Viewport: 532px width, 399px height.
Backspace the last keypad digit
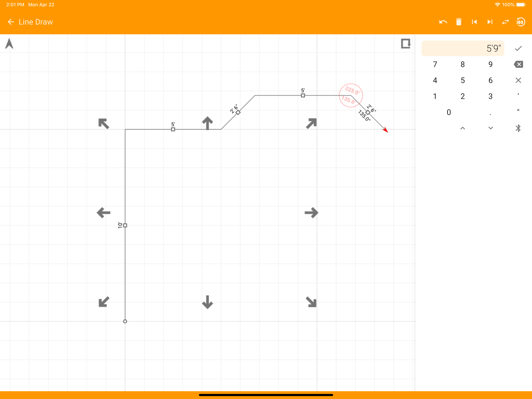click(x=518, y=64)
